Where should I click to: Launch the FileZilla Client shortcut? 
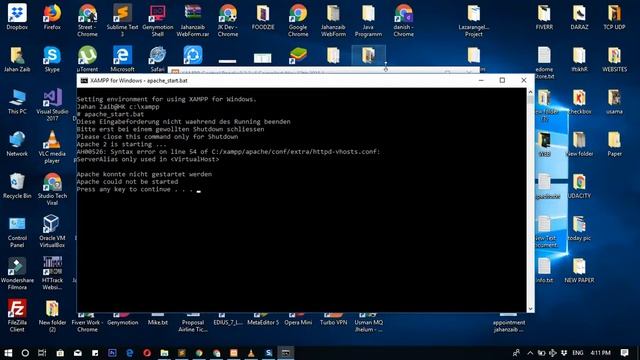17,315
